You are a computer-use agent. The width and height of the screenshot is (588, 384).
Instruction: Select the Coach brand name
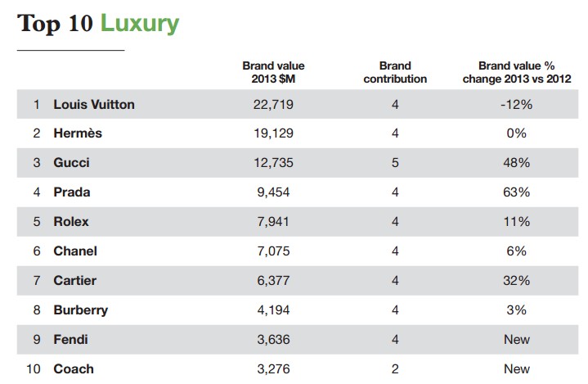coord(74,369)
